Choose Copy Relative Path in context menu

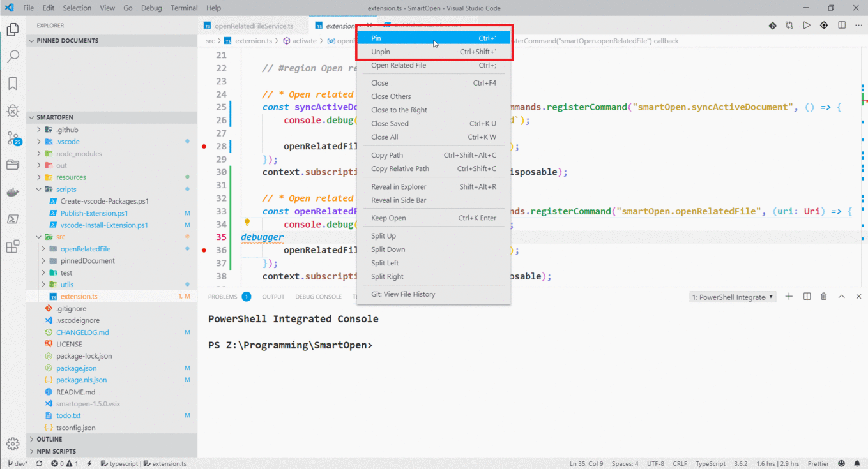pos(434,168)
